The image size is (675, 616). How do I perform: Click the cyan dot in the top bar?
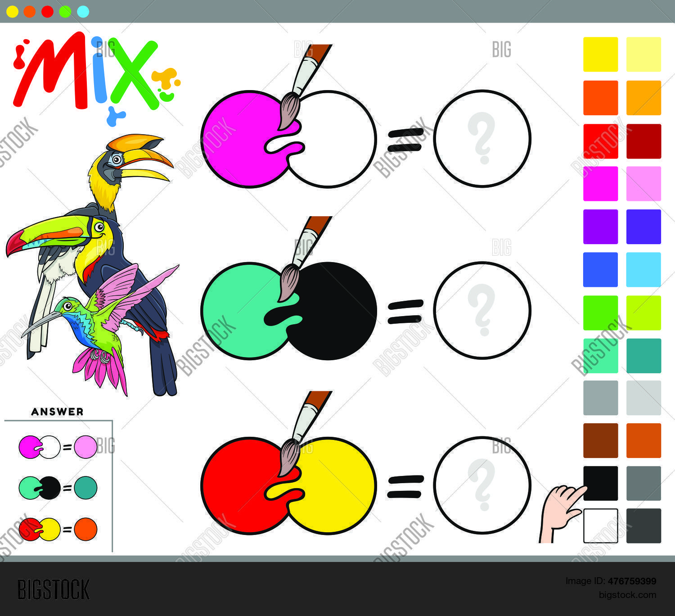click(83, 12)
